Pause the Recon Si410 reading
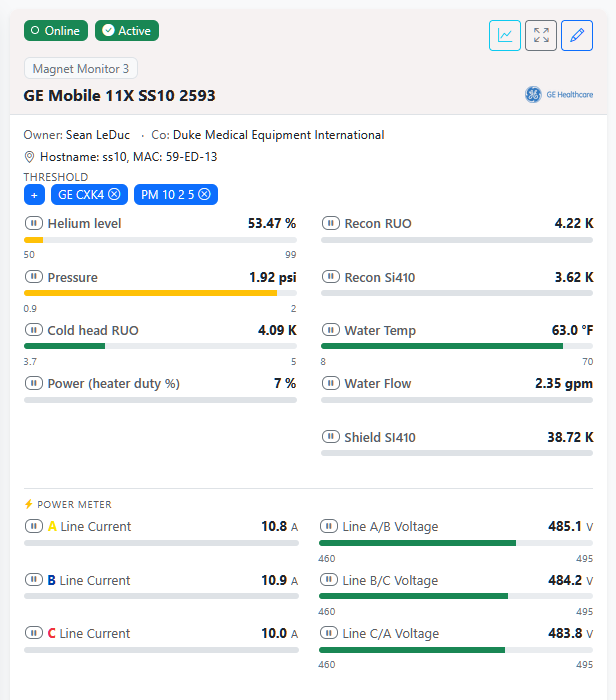 (331, 277)
